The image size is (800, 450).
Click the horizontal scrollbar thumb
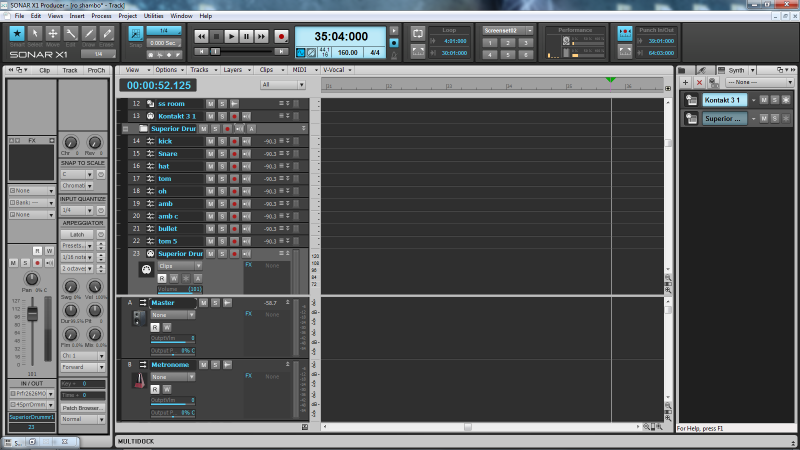[468, 427]
